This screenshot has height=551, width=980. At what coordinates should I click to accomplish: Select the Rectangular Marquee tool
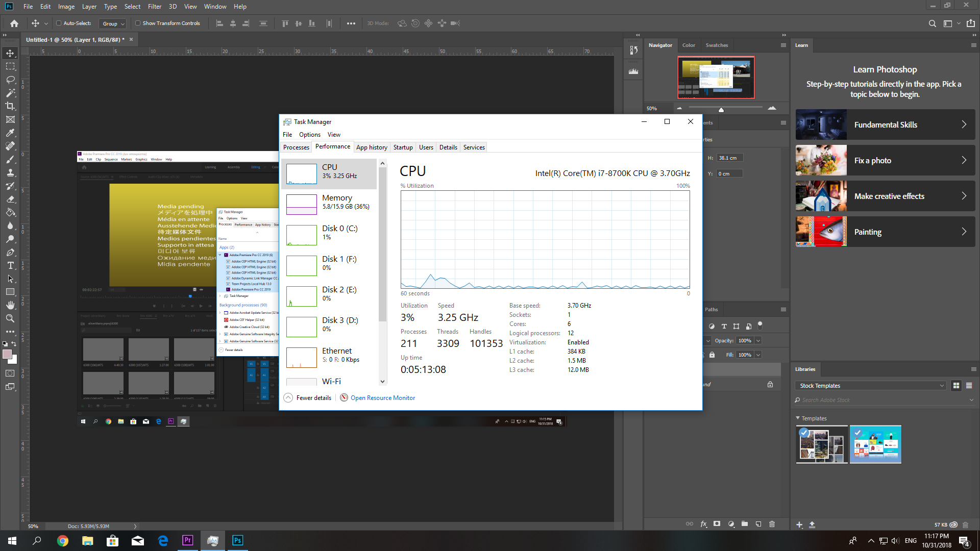point(10,66)
